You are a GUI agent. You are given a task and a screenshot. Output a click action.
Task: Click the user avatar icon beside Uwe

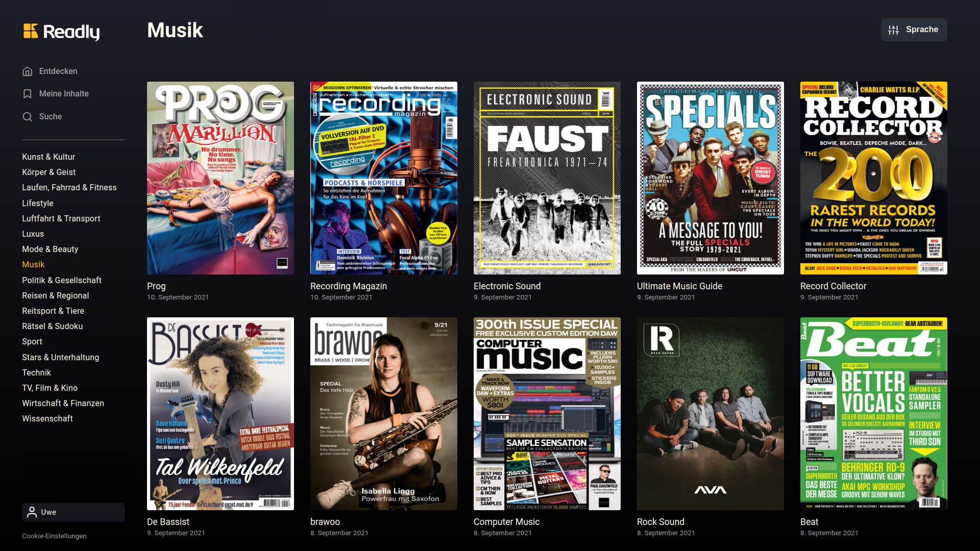tap(32, 512)
